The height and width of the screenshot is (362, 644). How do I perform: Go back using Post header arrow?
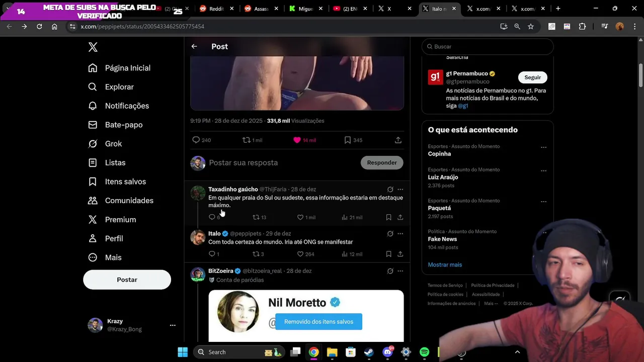[x=194, y=46]
